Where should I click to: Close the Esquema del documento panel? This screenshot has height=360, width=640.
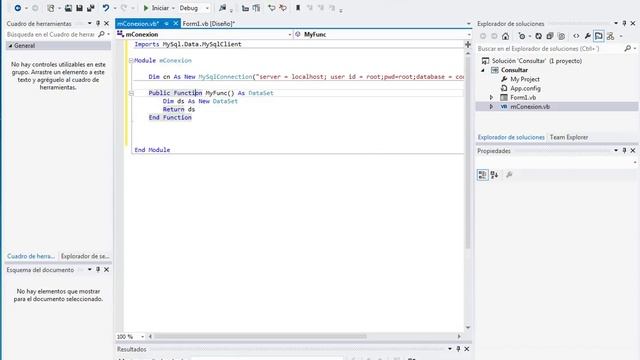106,270
